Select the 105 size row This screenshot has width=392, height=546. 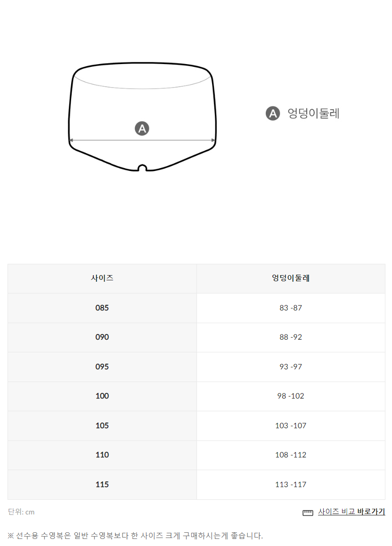click(x=196, y=425)
